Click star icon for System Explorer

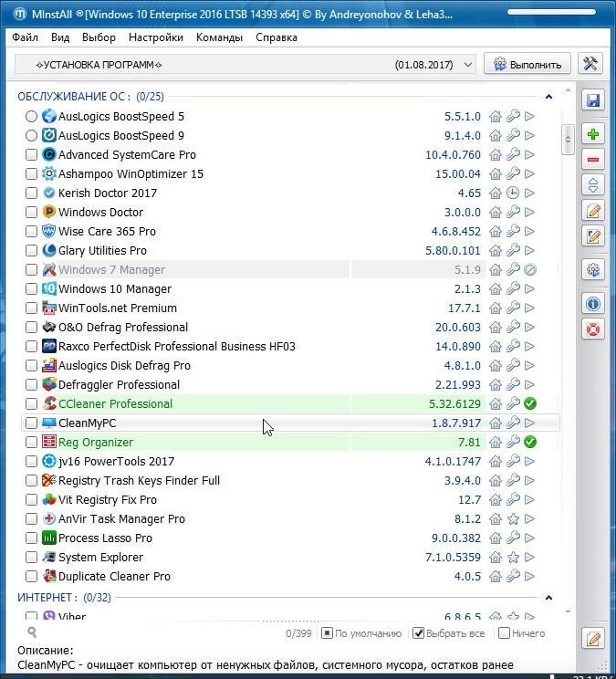pos(513,557)
